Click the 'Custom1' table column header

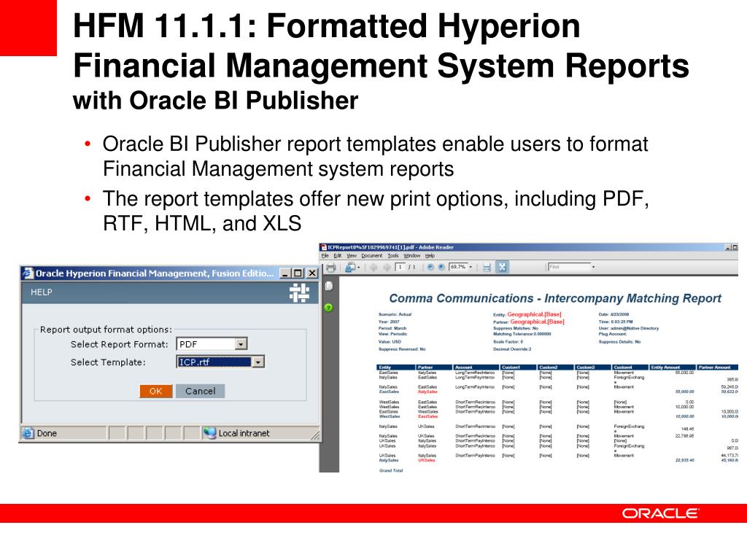tap(519, 367)
